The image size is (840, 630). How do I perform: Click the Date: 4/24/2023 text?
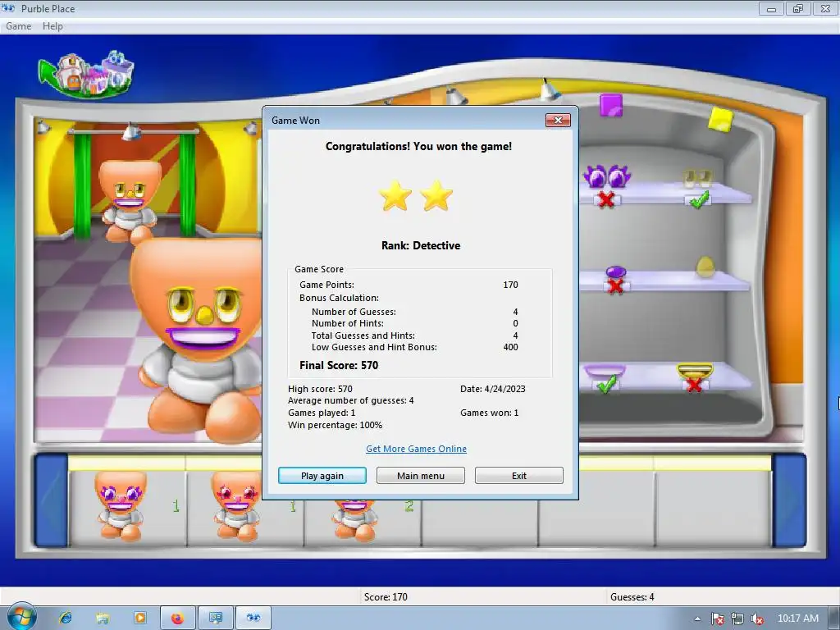tap(492, 389)
